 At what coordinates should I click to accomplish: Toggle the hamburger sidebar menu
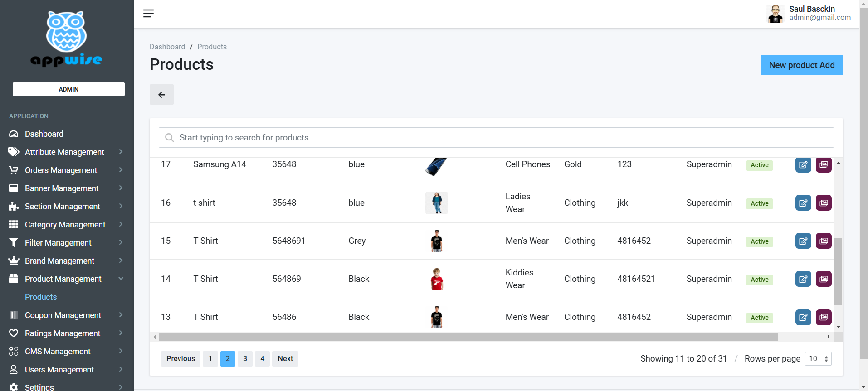(x=148, y=13)
